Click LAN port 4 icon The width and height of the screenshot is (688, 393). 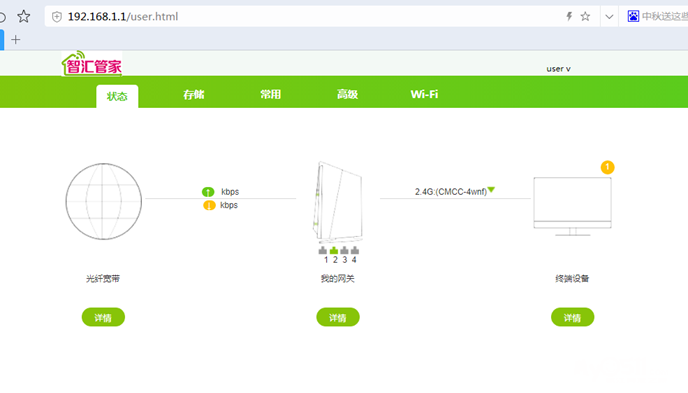[x=355, y=250]
